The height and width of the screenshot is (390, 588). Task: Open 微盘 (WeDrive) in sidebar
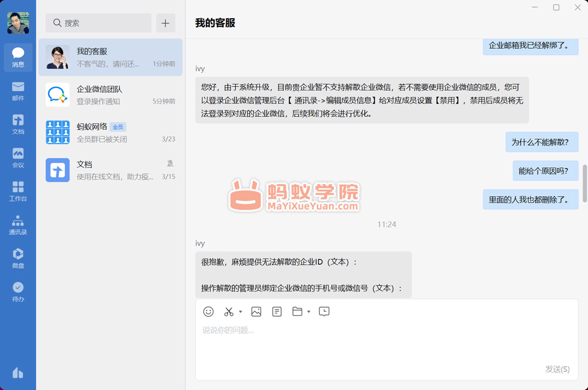18,258
